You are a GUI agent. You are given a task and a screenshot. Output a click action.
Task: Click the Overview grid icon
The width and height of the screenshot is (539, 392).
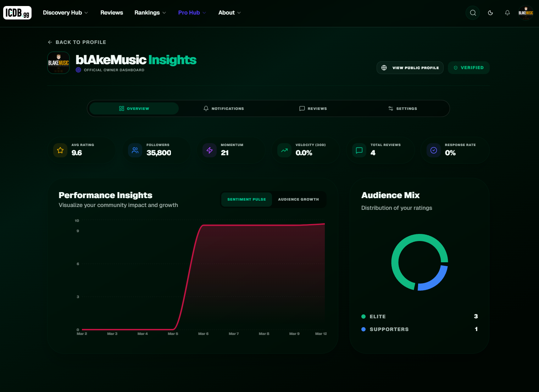tap(122, 108)
